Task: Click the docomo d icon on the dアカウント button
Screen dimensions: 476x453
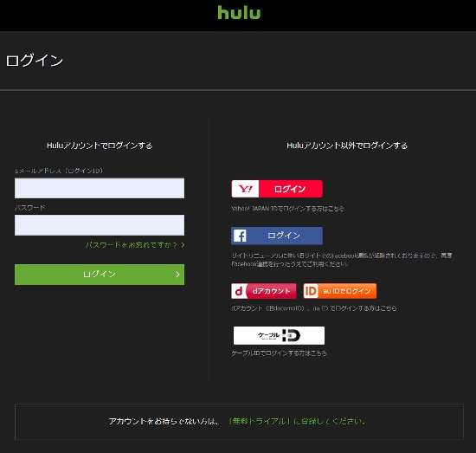Action: 239,291
